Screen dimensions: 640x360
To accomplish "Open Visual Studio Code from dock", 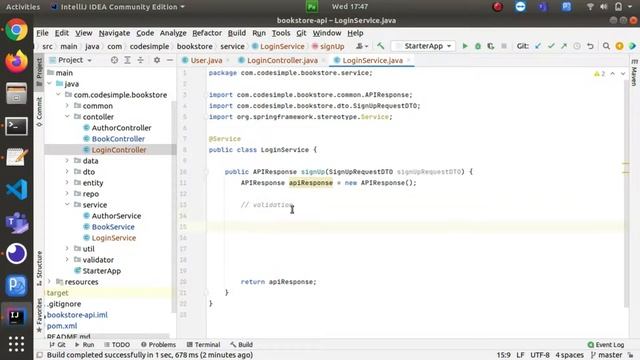I will coord(16,189).
